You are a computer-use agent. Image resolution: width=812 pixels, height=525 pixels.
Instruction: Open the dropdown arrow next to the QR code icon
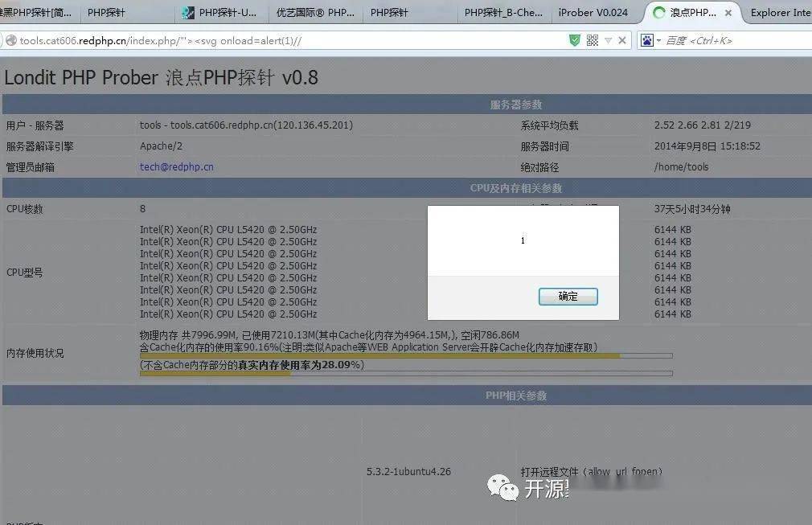tap(608, 40)
